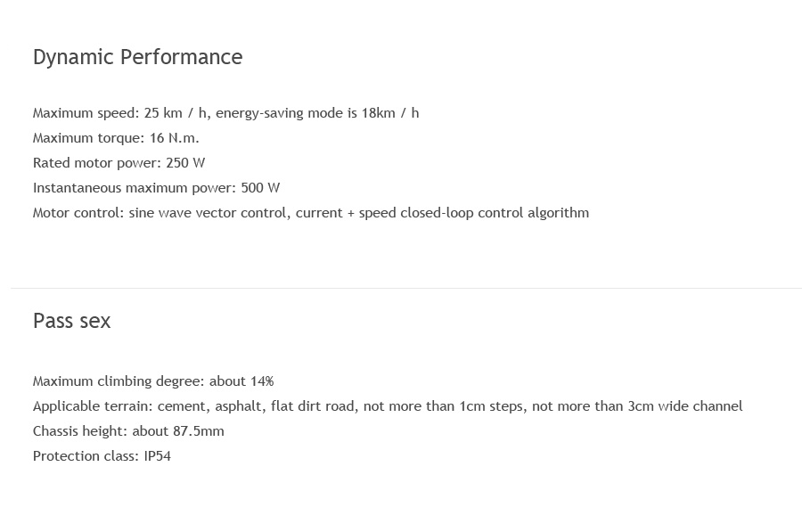Click the "Rated motor power" label
Screen dimensions: 802x532
(96, 163)
